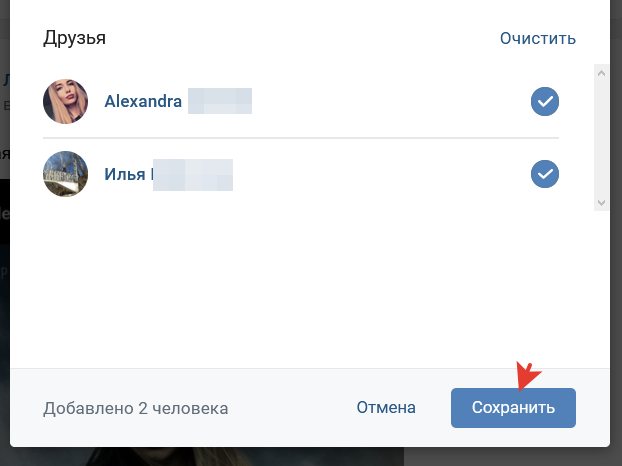The image size is (622, 466).
Task: Click the Добавлено 2 человека label
Action: point(135,408)
